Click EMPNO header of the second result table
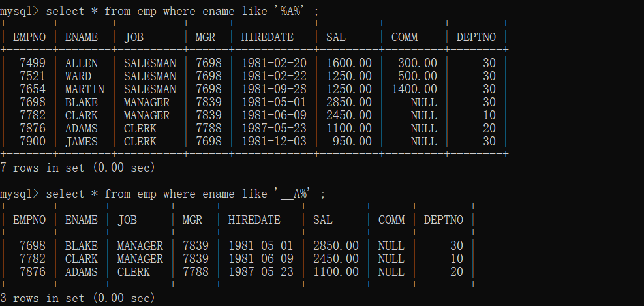This screenshot has height=306, width=644. [29, 220]
